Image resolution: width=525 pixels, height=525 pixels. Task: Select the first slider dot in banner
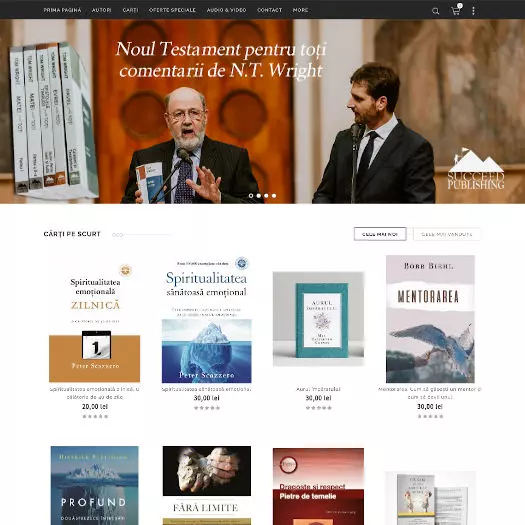click(x=251, y=196)
